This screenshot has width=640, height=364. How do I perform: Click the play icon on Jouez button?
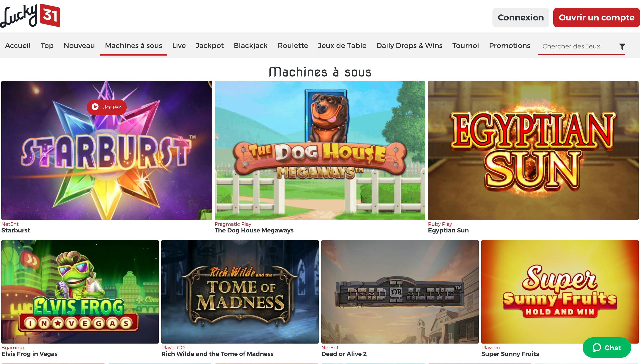[x=95, y=107]
